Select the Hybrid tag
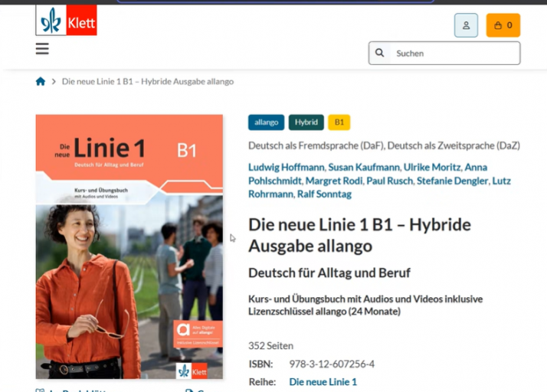547x392 pixels. 306,122
